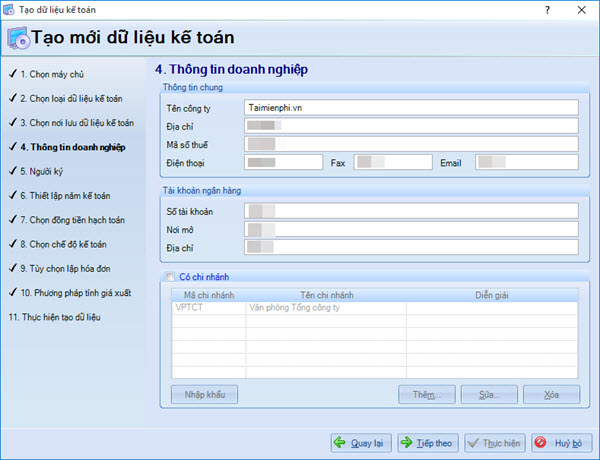Click the red cancel icon on Huỷ bỏ
This screenshot has width=600, height=460.
[x=541, y=442]
